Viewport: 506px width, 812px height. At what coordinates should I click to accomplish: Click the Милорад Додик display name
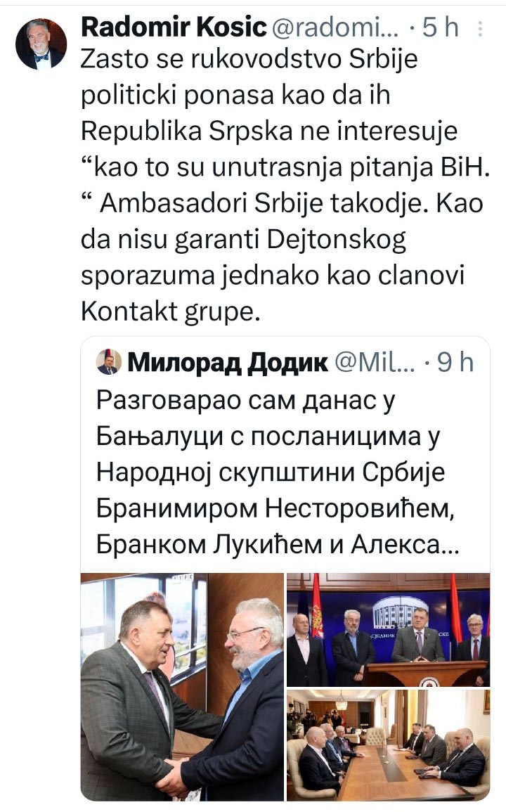pyautogui.click(x=228, y=363)
